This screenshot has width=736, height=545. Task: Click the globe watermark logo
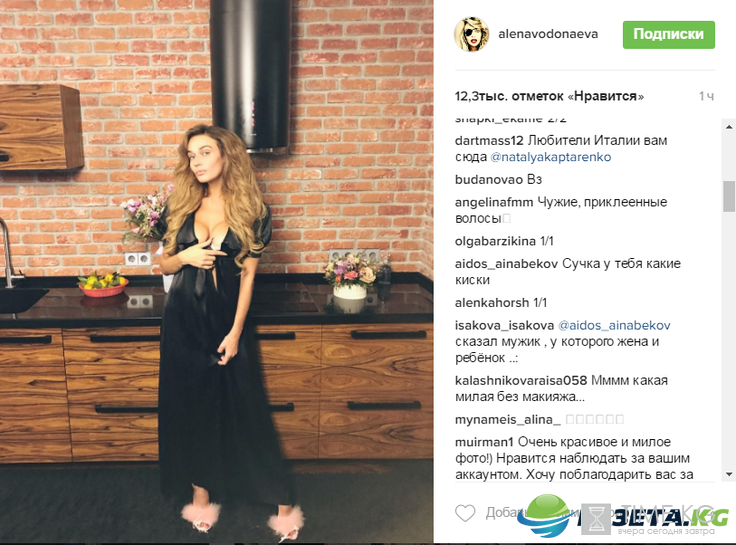[x=544, y=515]
